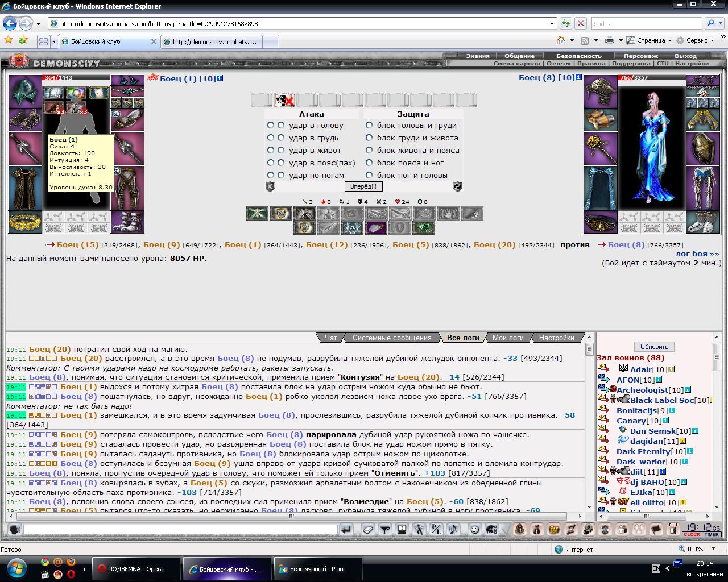Click the gold ring item in the left equipment panel
This screenshot has width=728, height=582.
click(x=24, y=223)
